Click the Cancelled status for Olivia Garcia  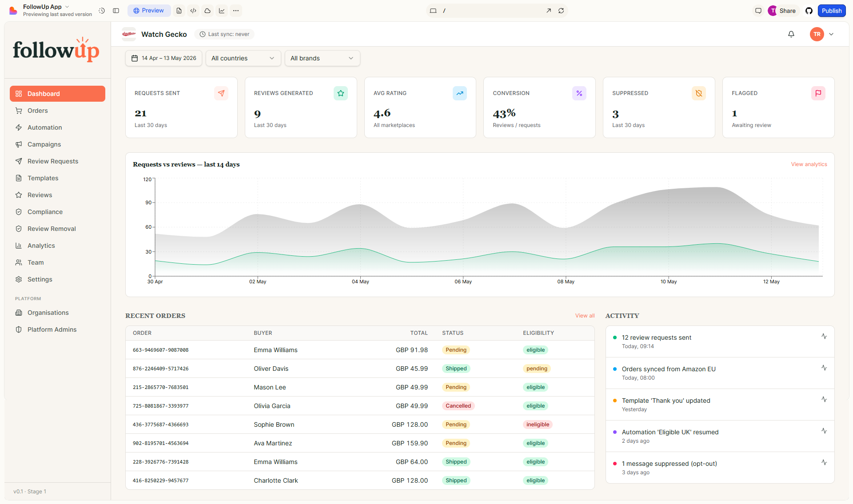[x=458, y=406]
